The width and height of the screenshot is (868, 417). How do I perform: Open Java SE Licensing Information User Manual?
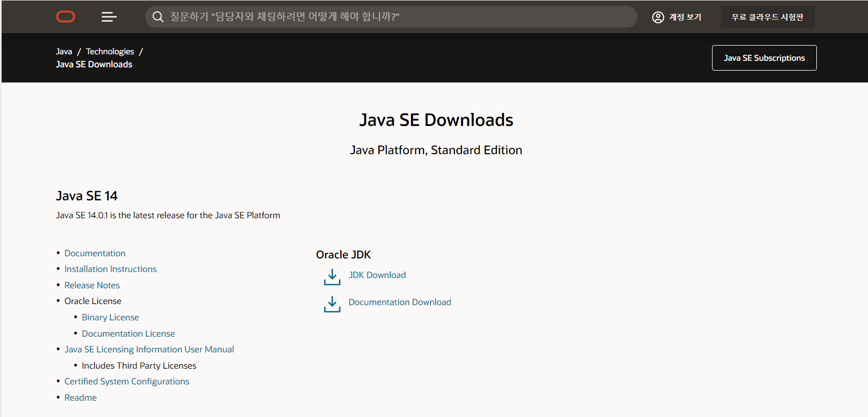click(x=149, y=349)
